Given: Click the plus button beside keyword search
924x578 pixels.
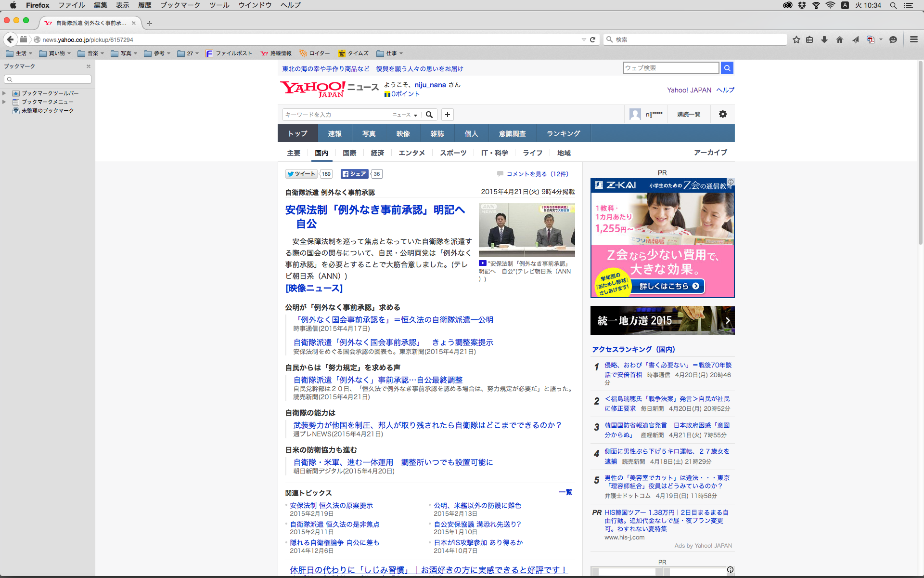Looking at the screenshot, I should click(x=448, y=115).
